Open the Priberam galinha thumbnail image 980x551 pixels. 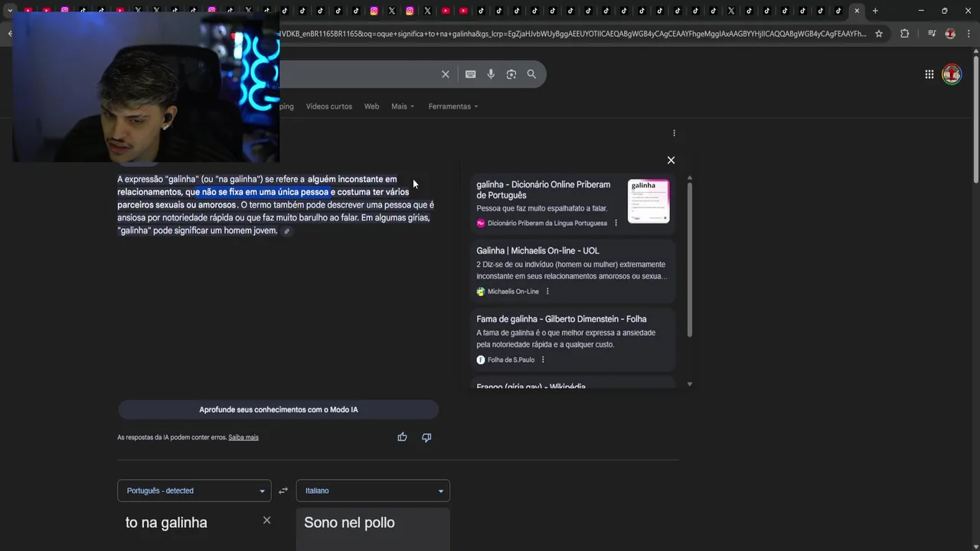tap(648, 201)
